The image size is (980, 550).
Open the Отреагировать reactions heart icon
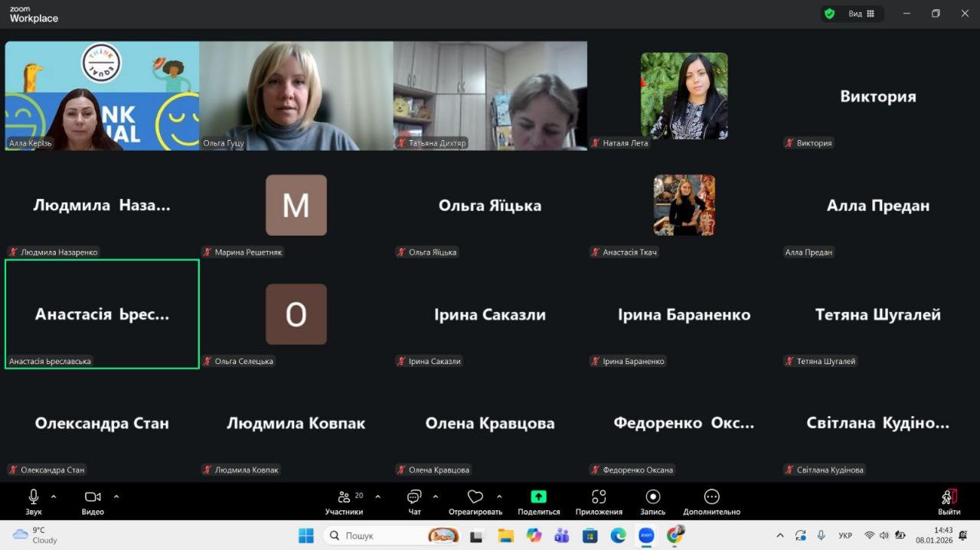tap(475, 497)
